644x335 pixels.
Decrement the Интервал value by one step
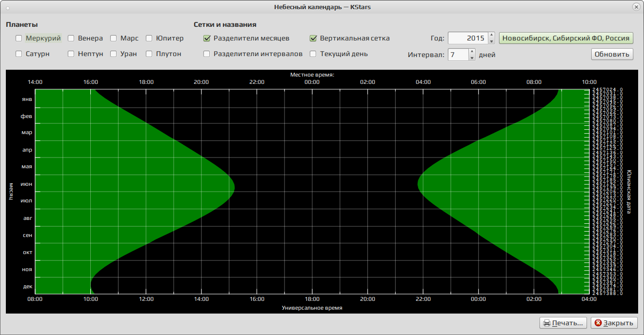[472, 58]
